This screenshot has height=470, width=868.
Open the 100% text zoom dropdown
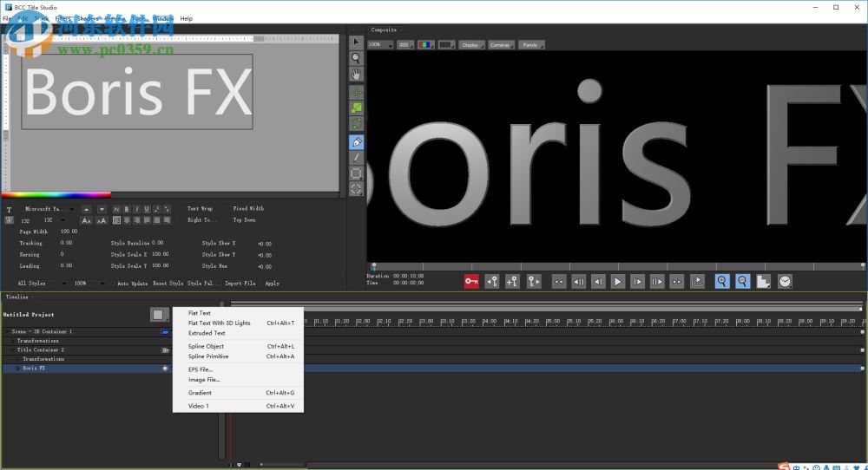click(89, 283)
